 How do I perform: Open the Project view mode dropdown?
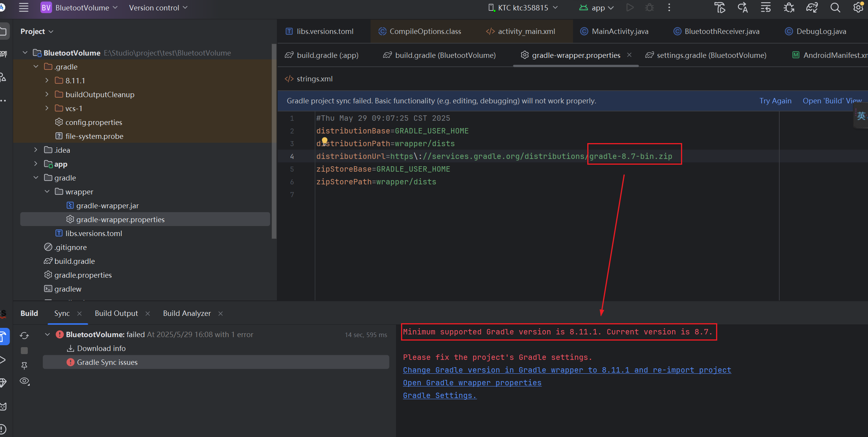tap(37, 31)
